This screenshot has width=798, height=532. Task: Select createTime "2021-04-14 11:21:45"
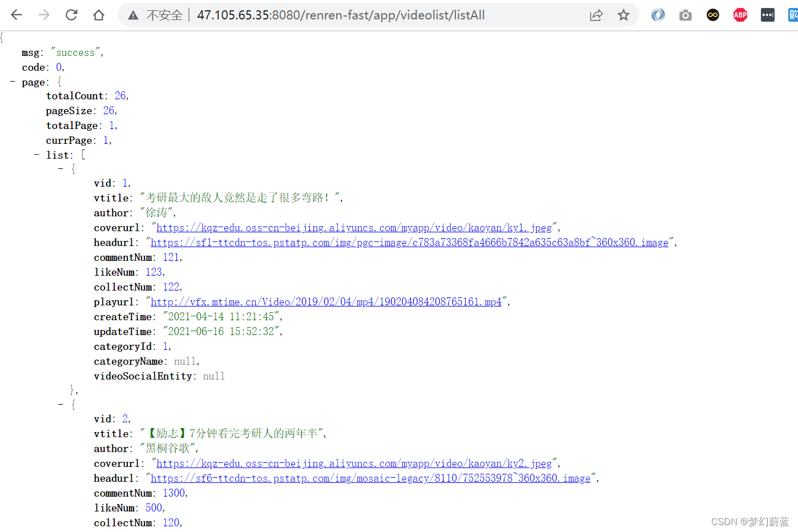221,317
